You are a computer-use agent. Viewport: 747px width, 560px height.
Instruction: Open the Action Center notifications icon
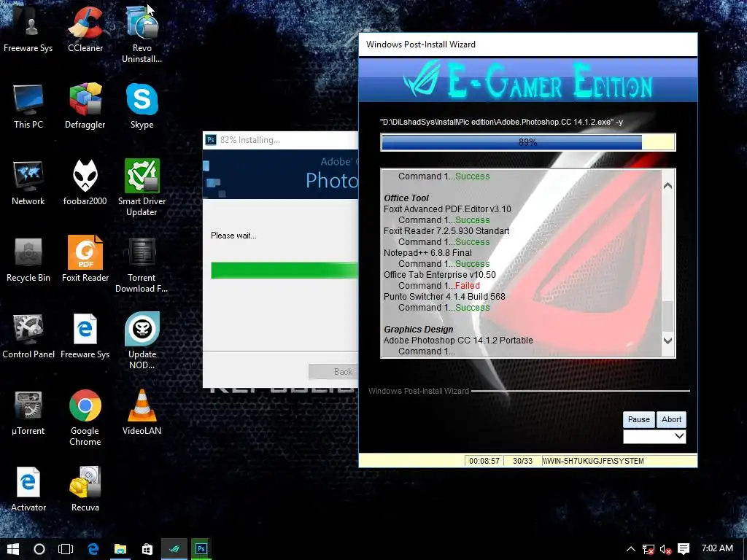click(x=683, y=549)
